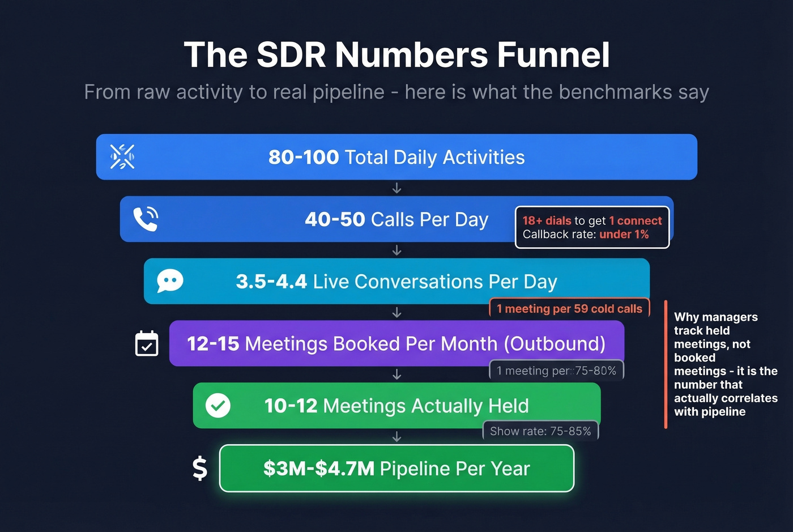Open the '1 meeting per 59 cold calls' label
793x532 pixels.
(x=569, y=308)
